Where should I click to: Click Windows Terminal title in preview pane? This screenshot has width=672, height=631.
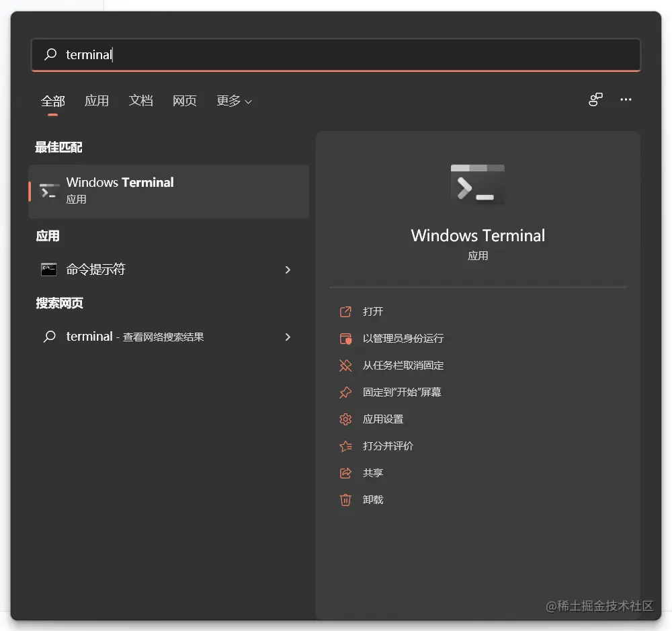point(478,235)
